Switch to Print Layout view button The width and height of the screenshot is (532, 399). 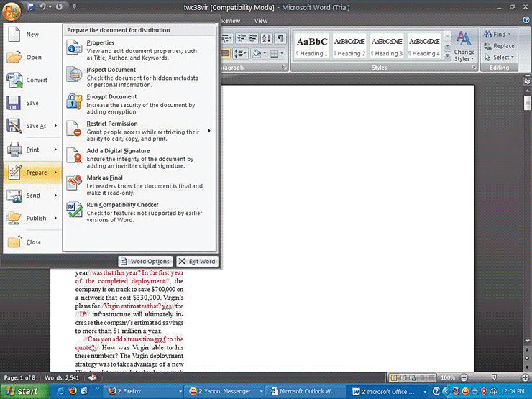pyautogui.click(x=393, y=377)
